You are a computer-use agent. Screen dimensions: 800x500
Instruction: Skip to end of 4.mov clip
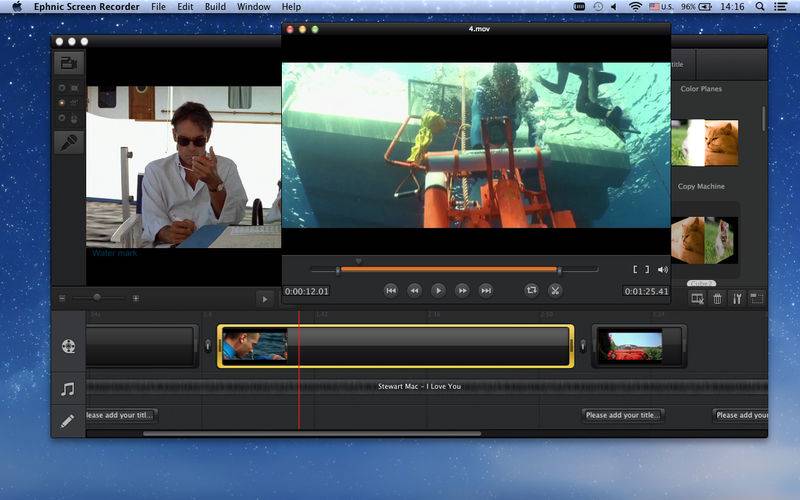pyautogui.click(x=486, y=290)
